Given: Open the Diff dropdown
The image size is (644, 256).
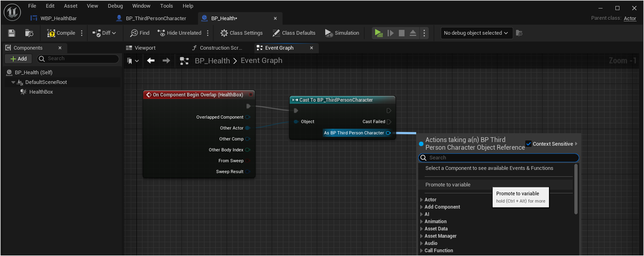Looking at the screenshot, I should [104, 33].
